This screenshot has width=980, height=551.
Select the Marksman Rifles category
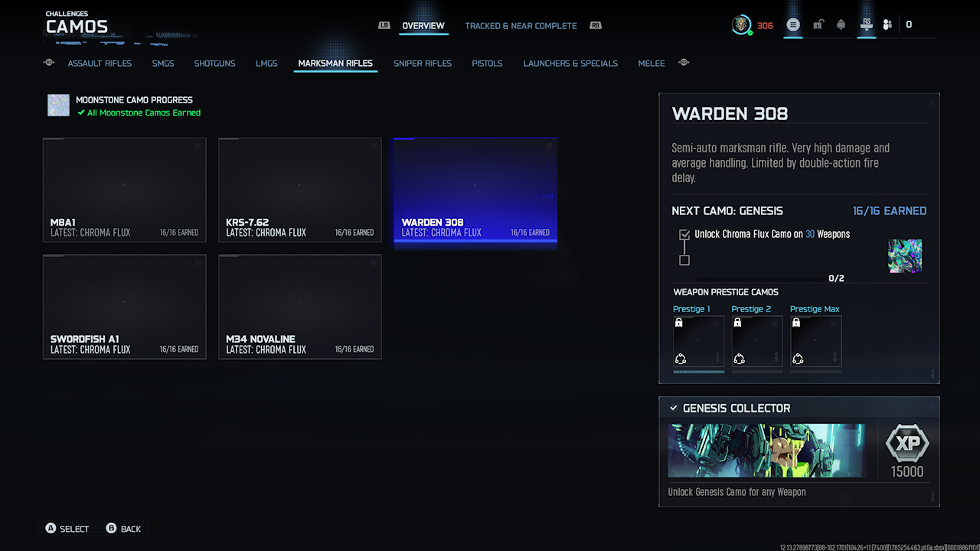(x=335, y=64)
